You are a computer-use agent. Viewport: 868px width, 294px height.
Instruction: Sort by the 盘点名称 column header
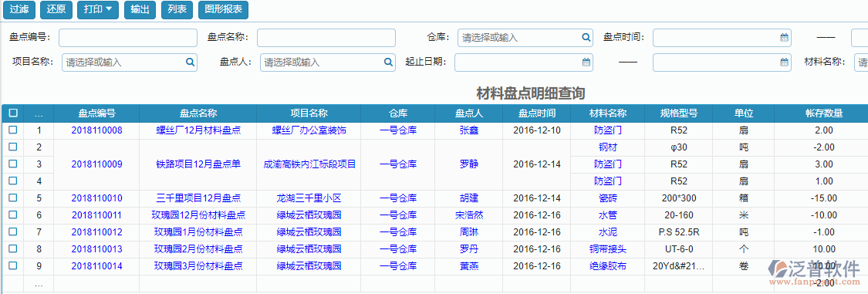[x=198, y=113]
